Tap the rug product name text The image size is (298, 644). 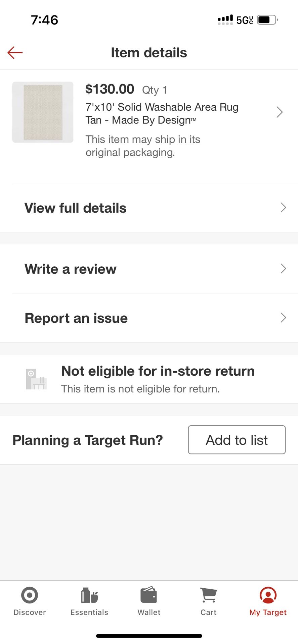162,113
